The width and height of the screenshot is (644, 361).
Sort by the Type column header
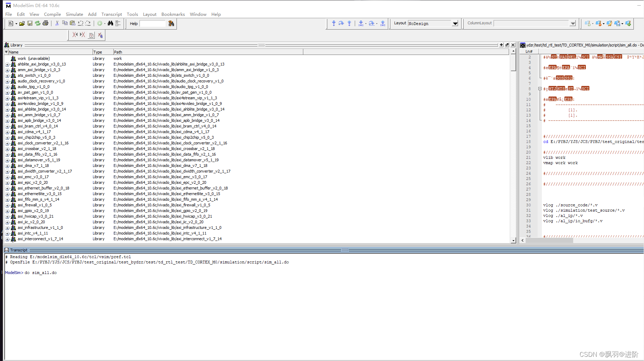[x=103, y=52]
